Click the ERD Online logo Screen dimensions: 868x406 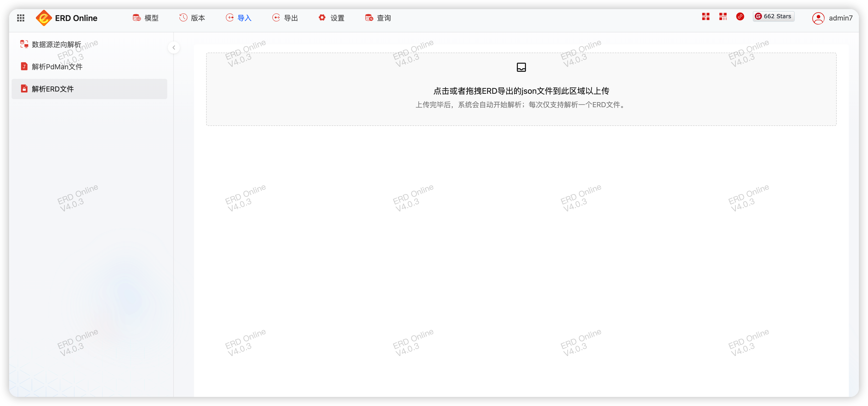[44, 18]
